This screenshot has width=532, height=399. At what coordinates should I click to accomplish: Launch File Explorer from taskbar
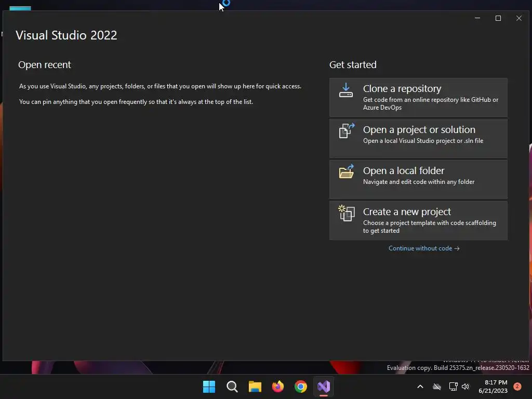pyautogui.click(x=255, y=387)
